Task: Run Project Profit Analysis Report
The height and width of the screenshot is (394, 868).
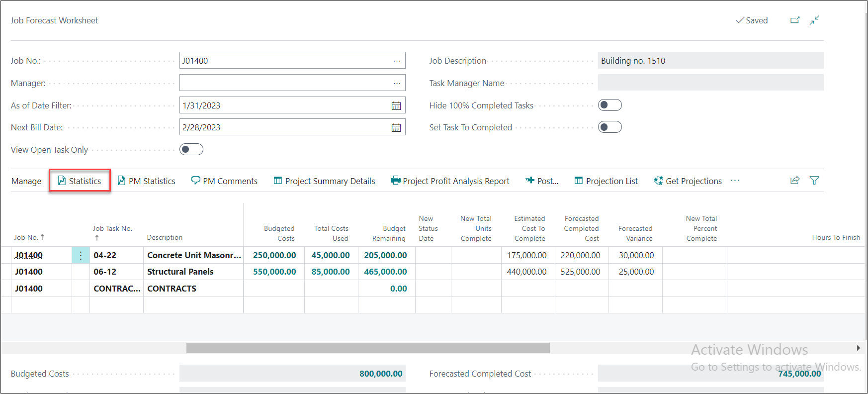Action: click(450, 181)
